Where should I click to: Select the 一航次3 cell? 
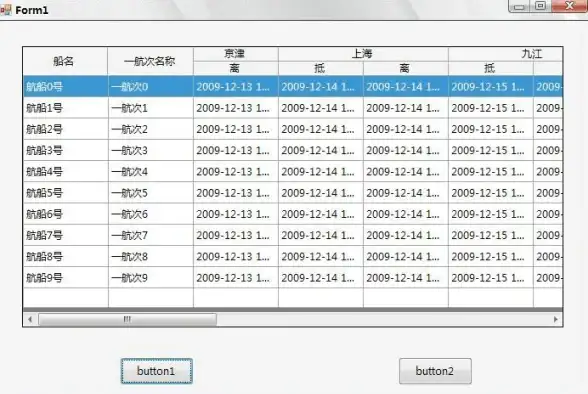pyautogui.click(x=151, y=150)
